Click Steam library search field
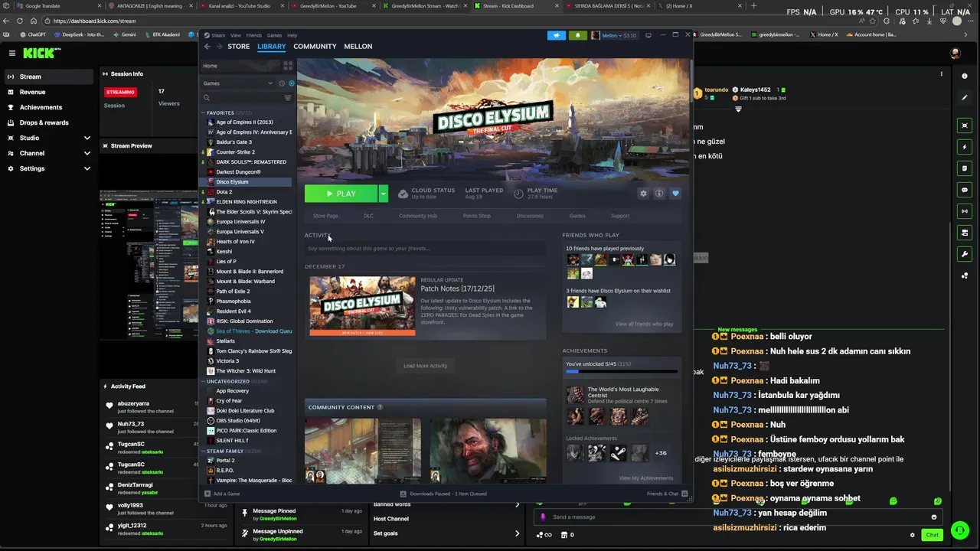Screen dimensions: 980x551 [x=243, y=98]
